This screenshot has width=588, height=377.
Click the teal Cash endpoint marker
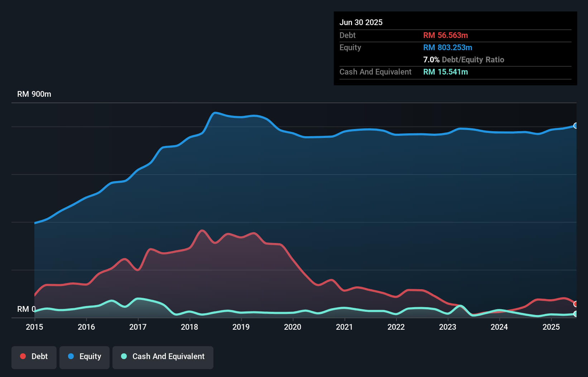[x=575, y=314]
